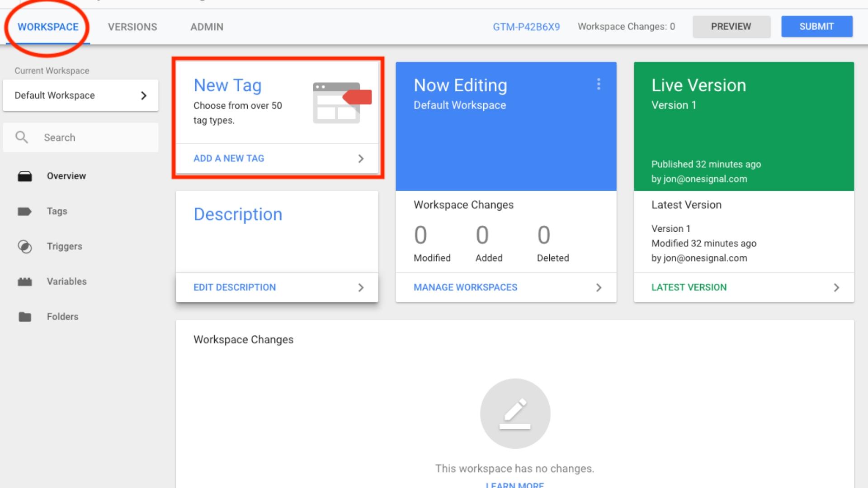The height and width of the screenshot is (488, 868).
Task: Expand the Latest Version details chevron
Action: (837, 287)
